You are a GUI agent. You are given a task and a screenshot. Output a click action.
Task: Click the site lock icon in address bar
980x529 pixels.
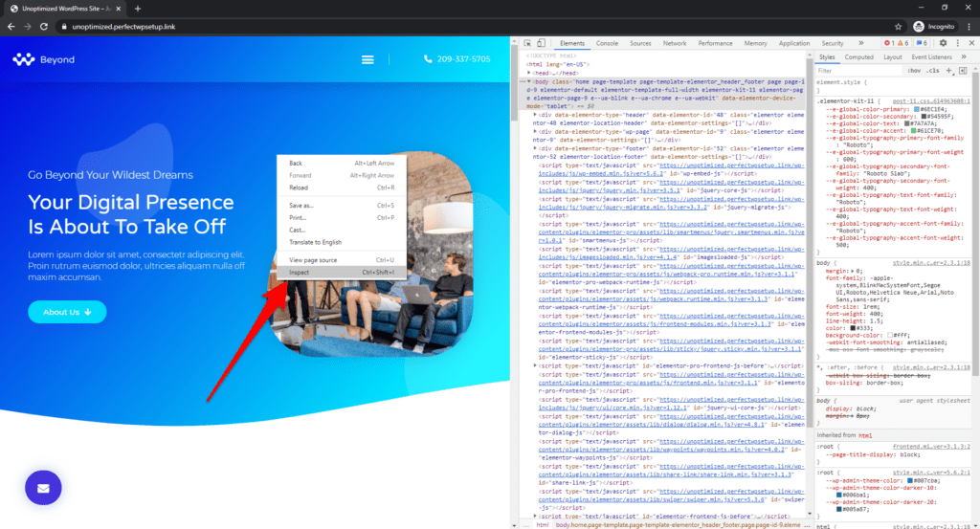(64, 27)
